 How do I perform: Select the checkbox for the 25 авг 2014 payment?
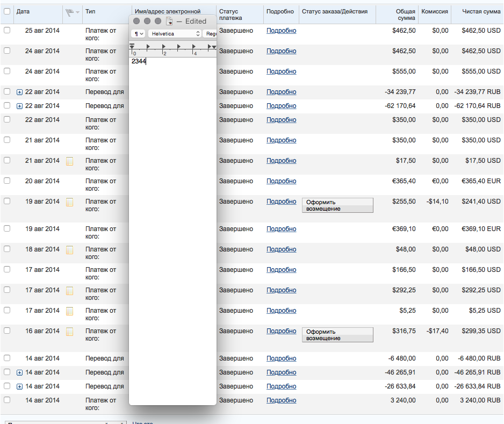[x=7, y=31]
